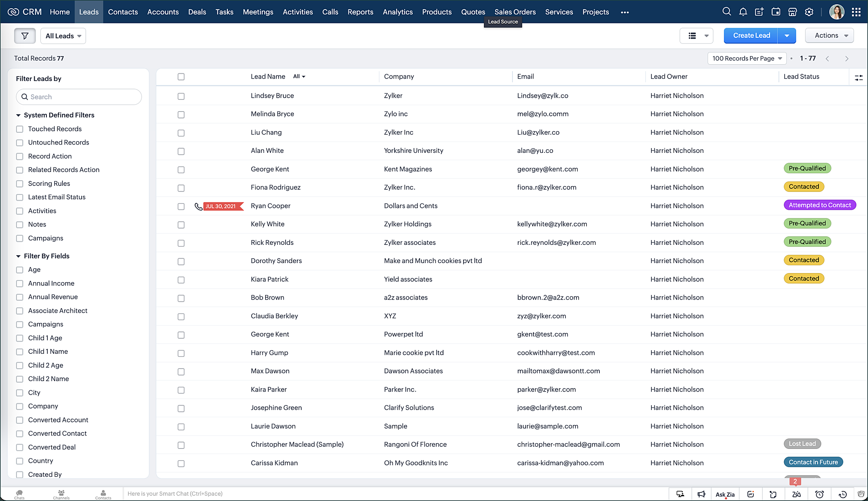
Task: Open the Zia chart insights icon
Action: pos(750,494)
